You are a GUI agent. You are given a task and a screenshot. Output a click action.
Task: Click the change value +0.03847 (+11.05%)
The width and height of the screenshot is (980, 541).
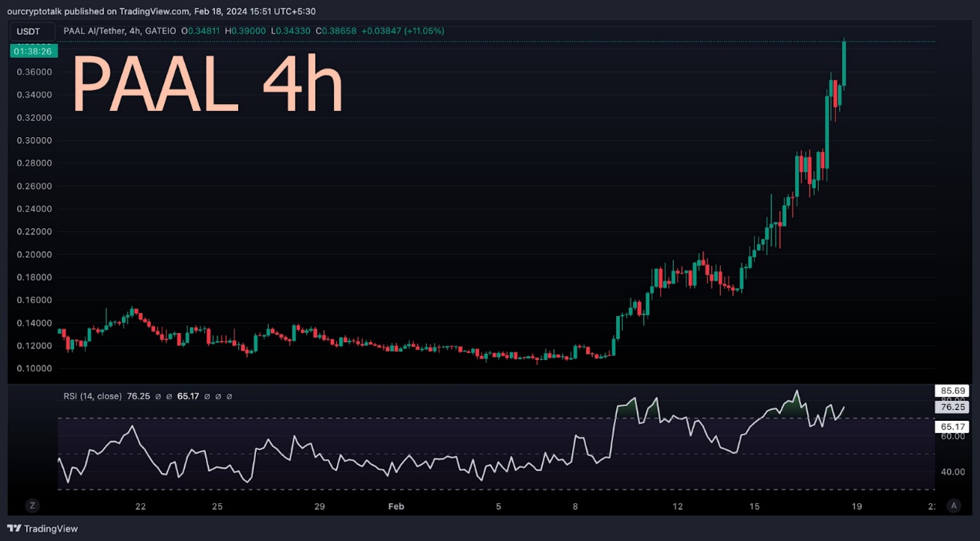tap(403, 31)
